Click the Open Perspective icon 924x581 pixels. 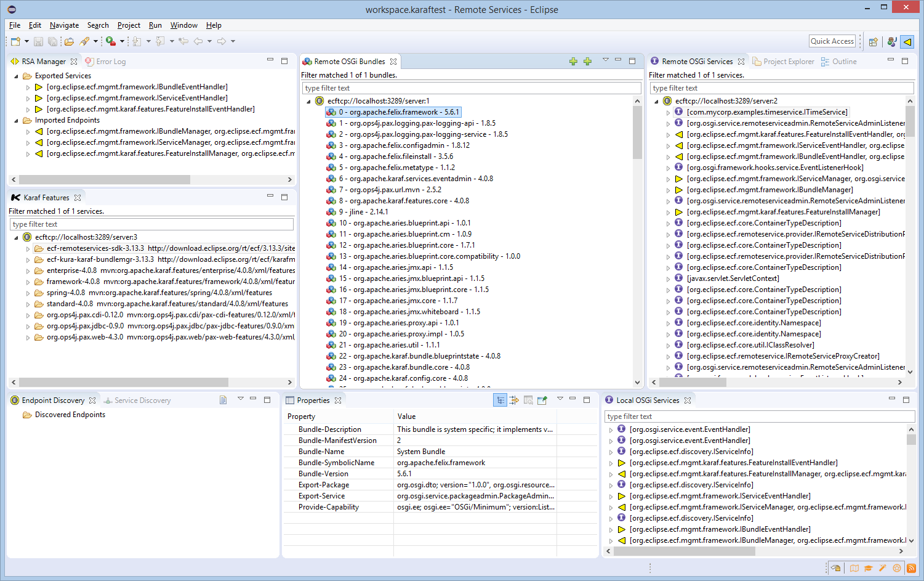(x=873, y=42)
